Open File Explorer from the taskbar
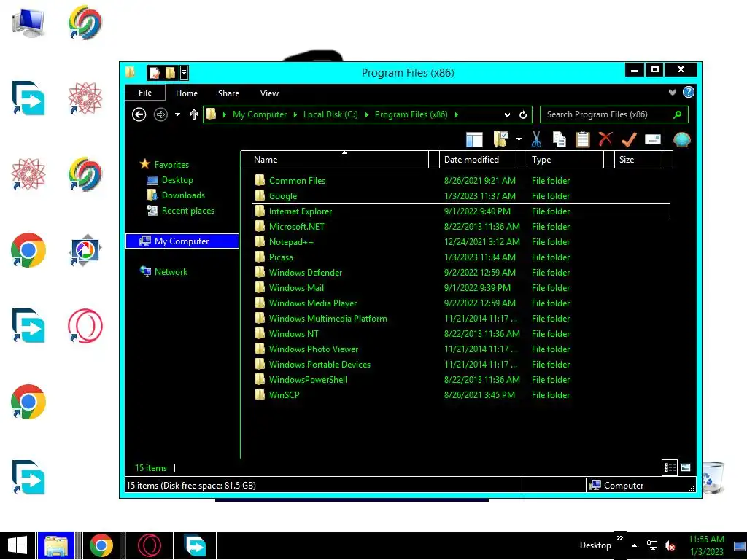Screen dimensions: 747x560 pos(55,545)
